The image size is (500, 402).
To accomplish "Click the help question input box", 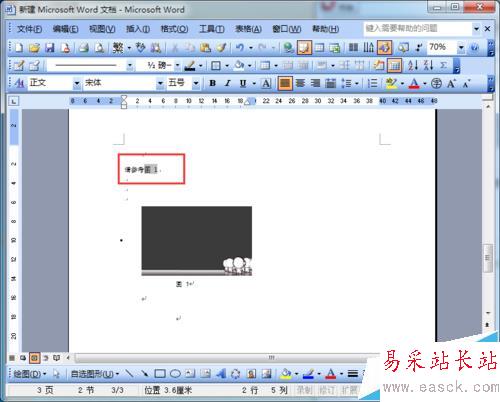I will [417, 29].
